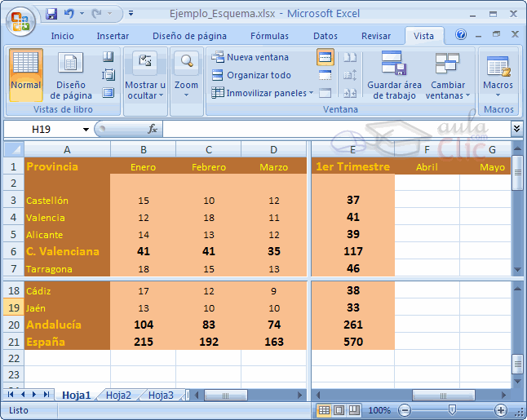
Task: Select the Normal view button in ribbon
Action: (26, 73)
